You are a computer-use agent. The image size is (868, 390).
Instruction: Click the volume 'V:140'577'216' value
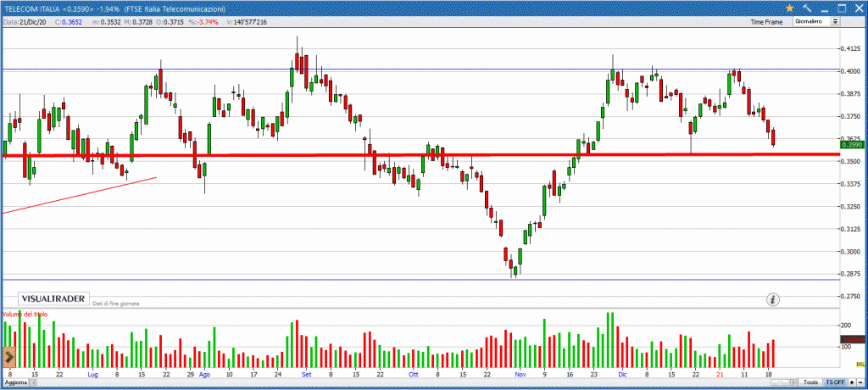pyautogui.click(x=245, y=21)
